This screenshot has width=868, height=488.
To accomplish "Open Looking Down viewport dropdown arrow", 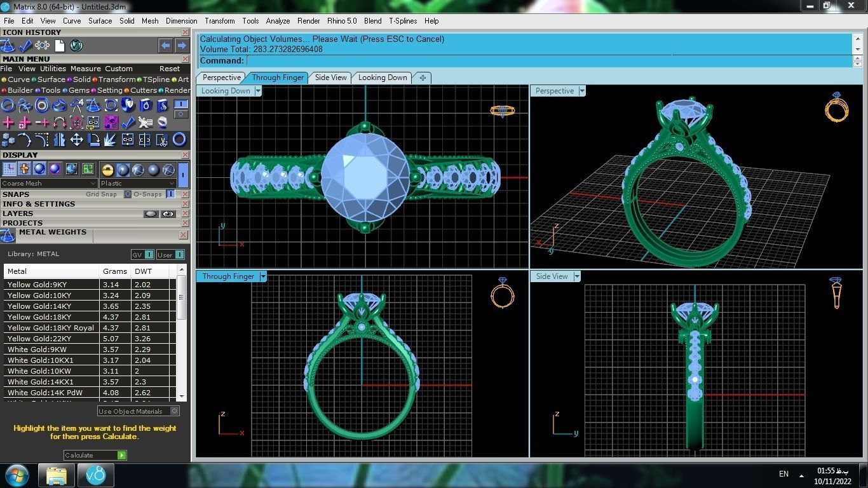I will 258,91.
